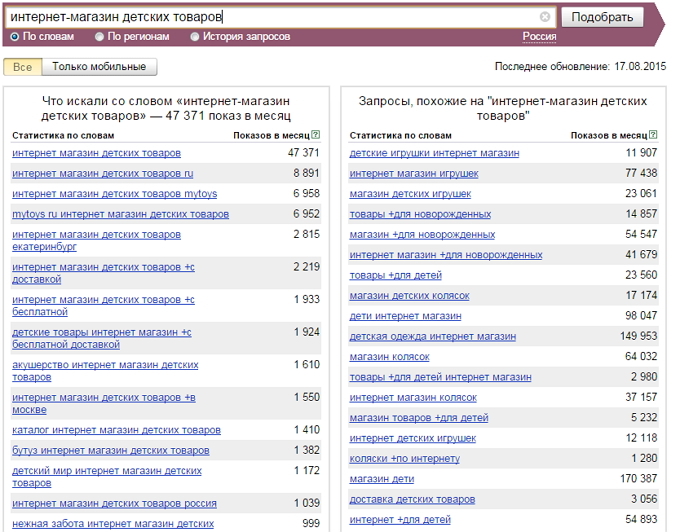The image size is (680, 532).
Task: Open 'магазин дети' link
Action: (382, 479)
